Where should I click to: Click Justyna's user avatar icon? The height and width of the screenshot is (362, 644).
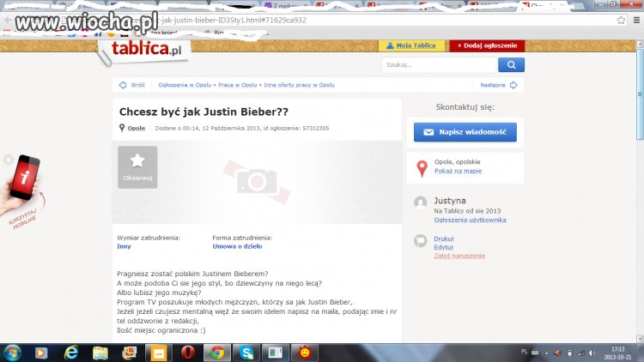pos(420,202)
